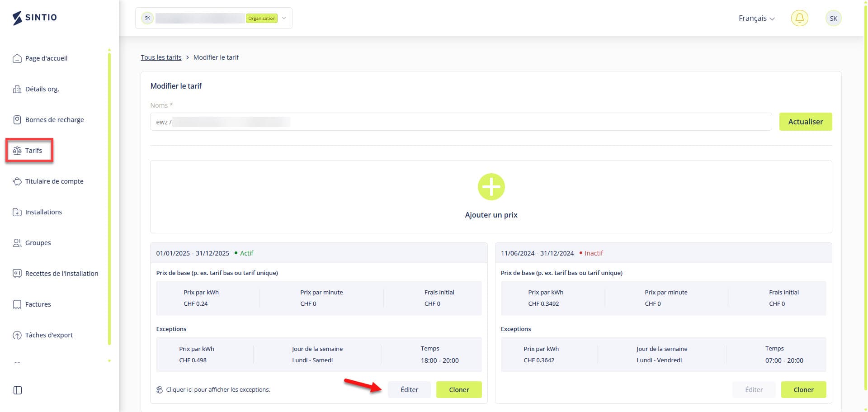Clone the inactive 2024 tariff
868x412 pixels.
pyautogui.click(x=803, y=390)
